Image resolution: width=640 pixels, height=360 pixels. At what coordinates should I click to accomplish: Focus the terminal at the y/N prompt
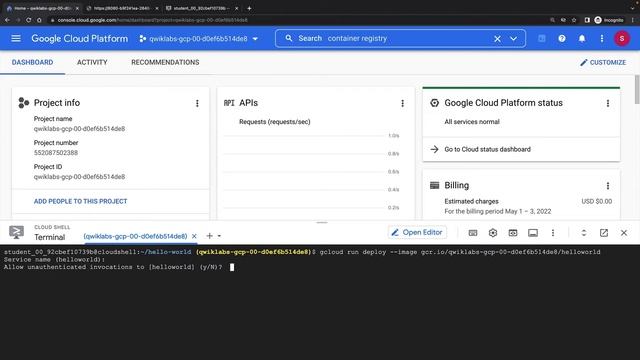[232, 267]
